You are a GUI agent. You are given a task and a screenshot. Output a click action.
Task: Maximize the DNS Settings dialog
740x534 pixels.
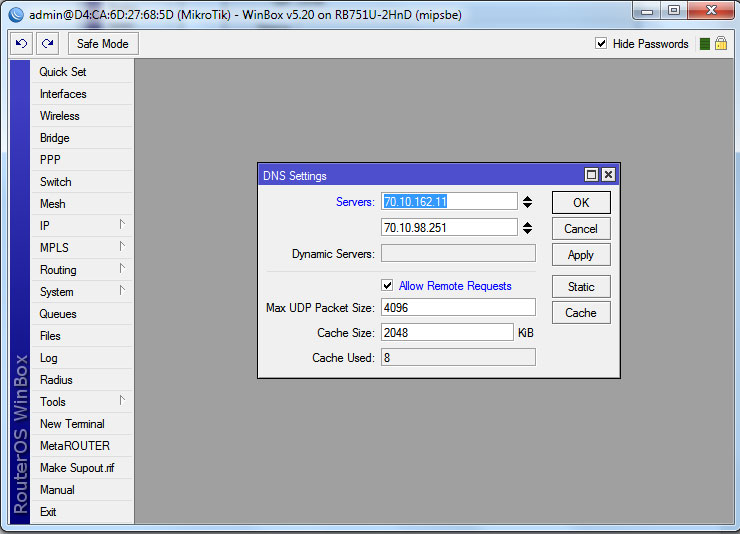[x=591, y=175]
